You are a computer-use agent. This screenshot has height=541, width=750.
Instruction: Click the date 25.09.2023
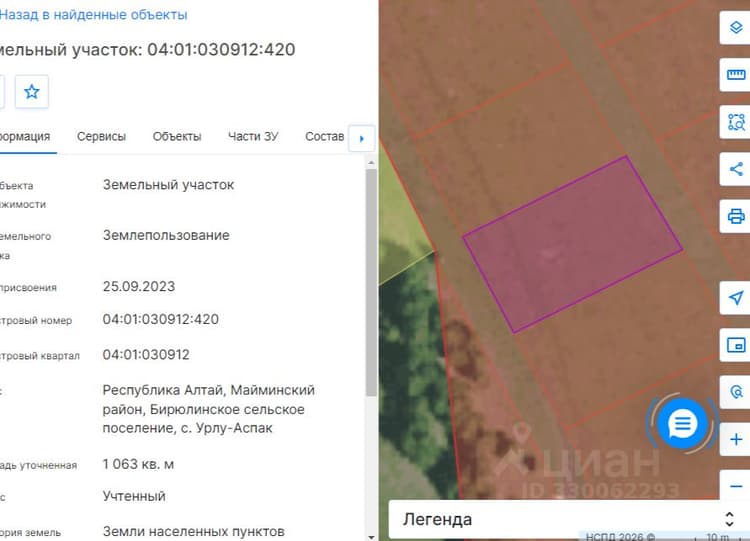[x=139, y=287]
